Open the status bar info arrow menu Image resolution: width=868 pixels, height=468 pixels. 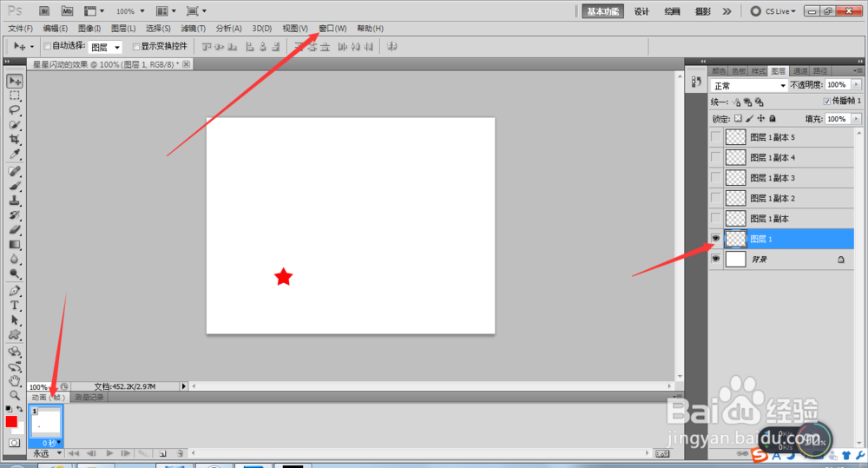pos(183,386)
